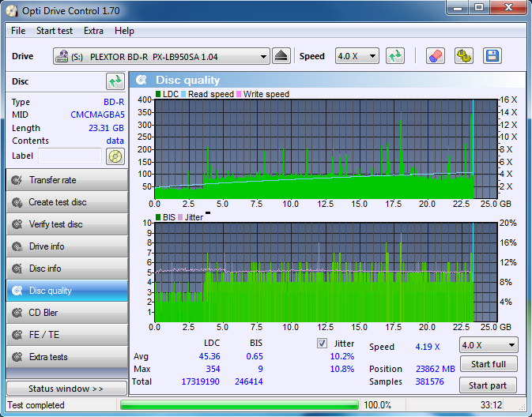Open the toolbar Speed 4.0 X dropdown
This screenshot has height=417, width=532.
pyautogui.click(x=357, y=56)
